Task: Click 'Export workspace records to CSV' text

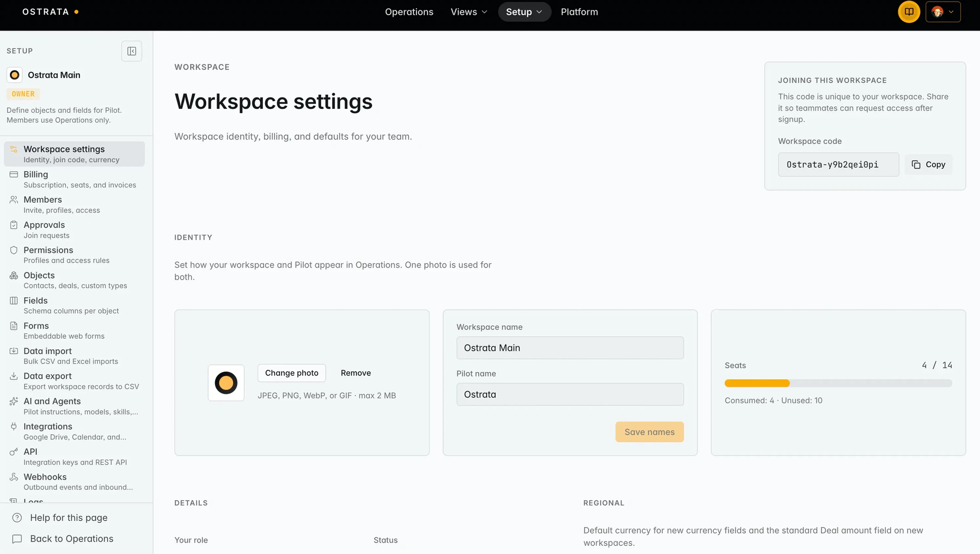Action: click(81, 387)
